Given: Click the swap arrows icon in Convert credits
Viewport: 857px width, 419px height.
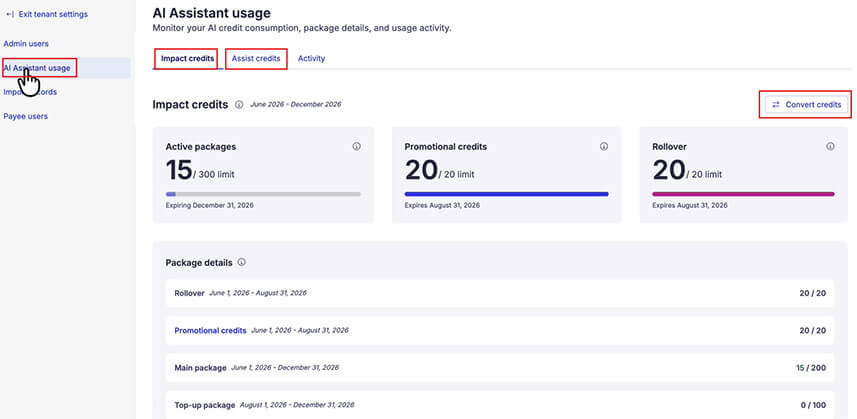Looking at the screenshot, I should pyautogui.click(x=776, y=104).
